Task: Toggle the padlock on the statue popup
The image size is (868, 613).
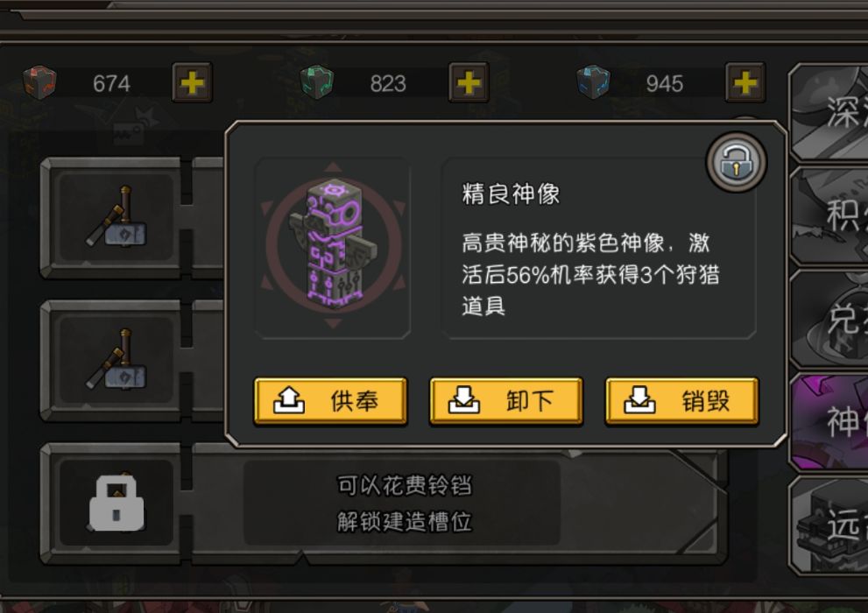Action: pyautogui.click(x=737, y=162)
